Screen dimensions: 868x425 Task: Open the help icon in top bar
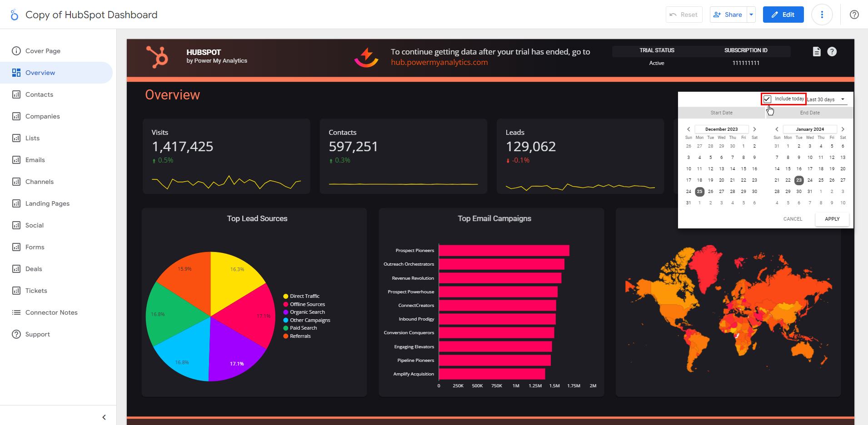coord(854,15)
